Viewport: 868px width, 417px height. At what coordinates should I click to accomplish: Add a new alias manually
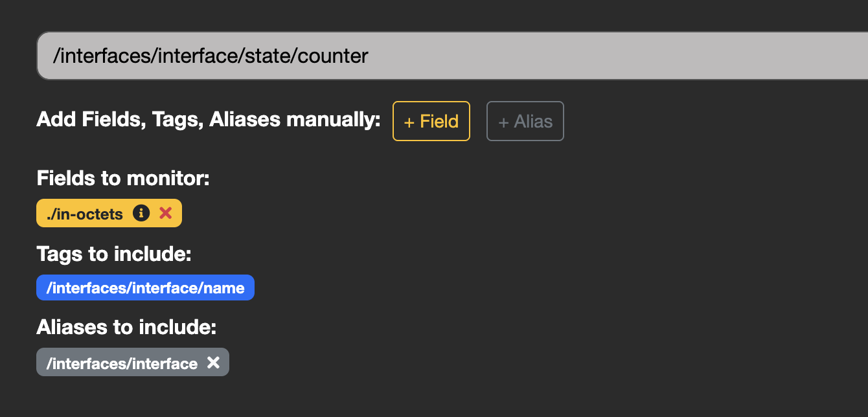point(525,121)
